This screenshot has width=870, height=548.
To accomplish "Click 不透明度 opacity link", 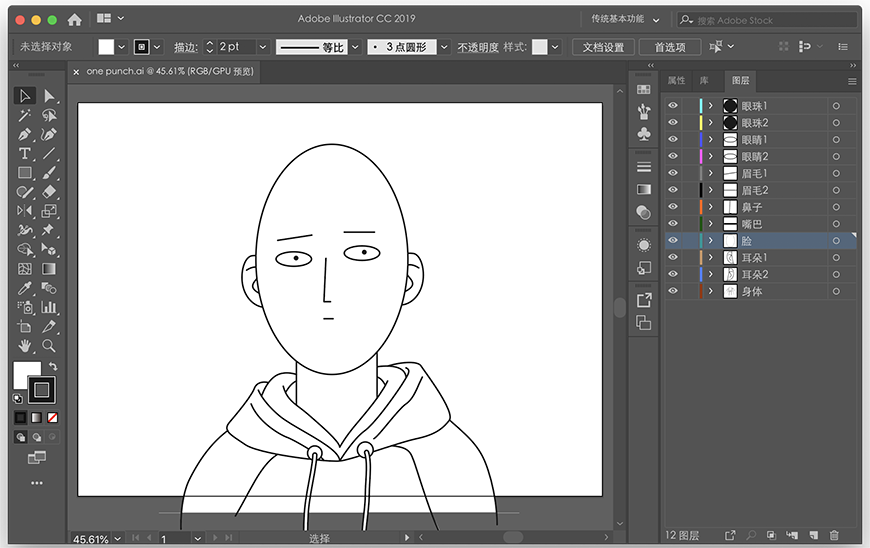I will click(478, 48).
